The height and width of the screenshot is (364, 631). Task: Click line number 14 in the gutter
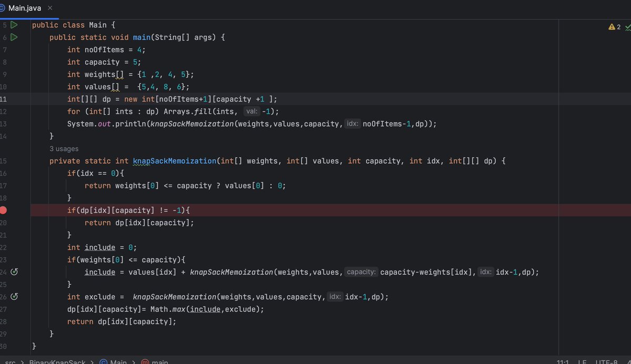click(x=3, y=136)
